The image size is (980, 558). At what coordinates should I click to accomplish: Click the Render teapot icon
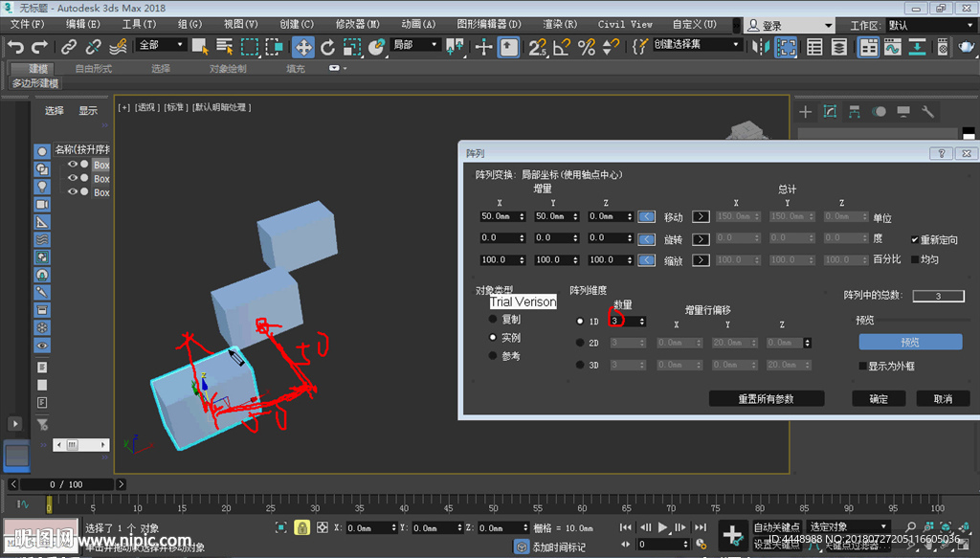pyautogui.click(x=967, y=47)
